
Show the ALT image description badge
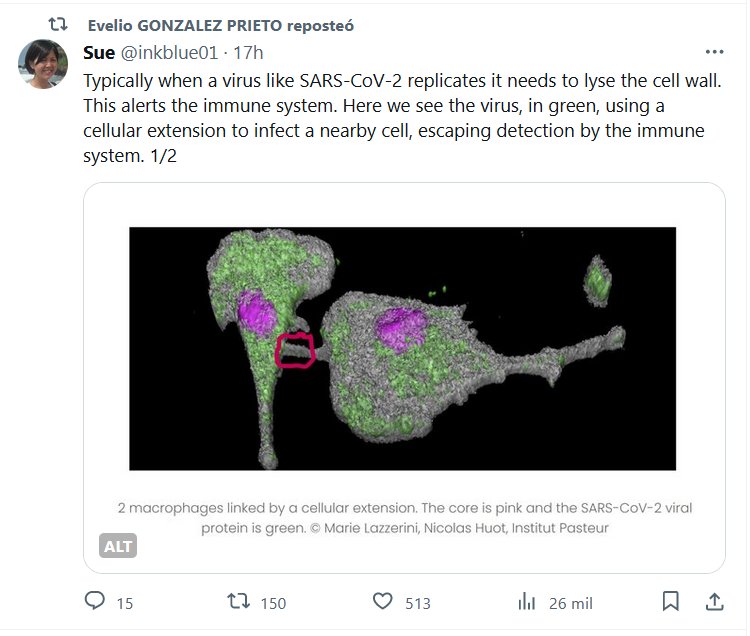coord(119,546)
